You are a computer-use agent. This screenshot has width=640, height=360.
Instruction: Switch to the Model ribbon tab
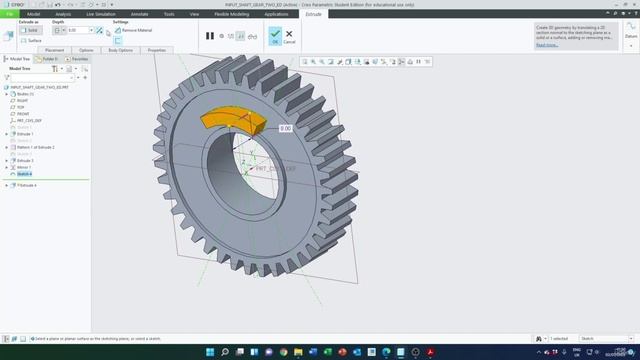(x=33, y=14)
